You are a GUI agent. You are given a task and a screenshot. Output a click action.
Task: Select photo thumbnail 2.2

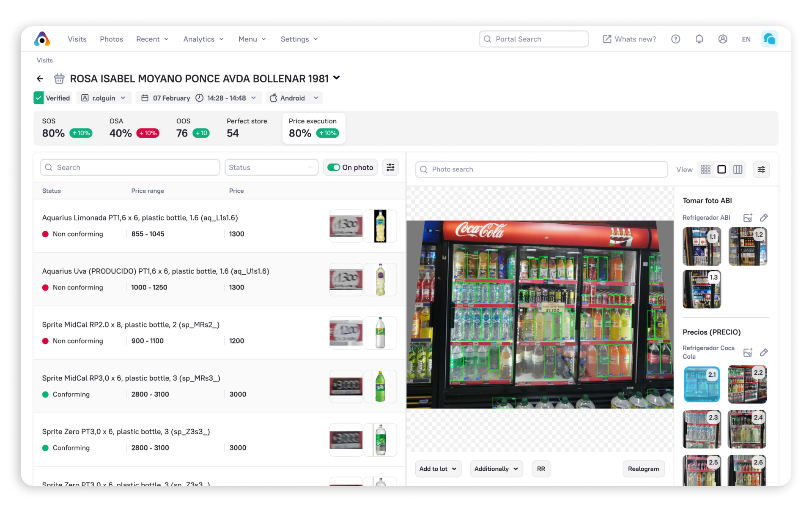[x=747, y=384]
